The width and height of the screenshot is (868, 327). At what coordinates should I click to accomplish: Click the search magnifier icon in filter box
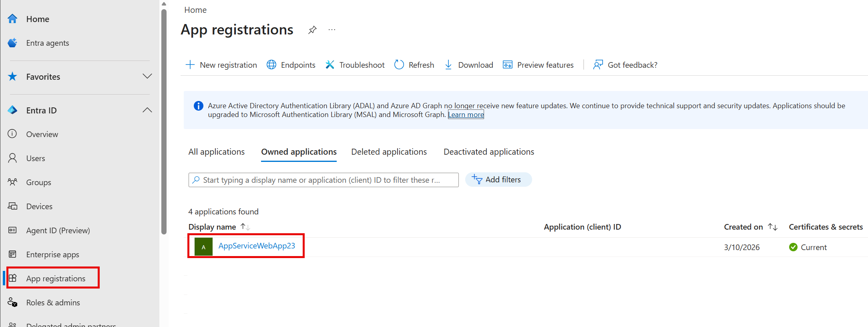[x=196, y=180]
